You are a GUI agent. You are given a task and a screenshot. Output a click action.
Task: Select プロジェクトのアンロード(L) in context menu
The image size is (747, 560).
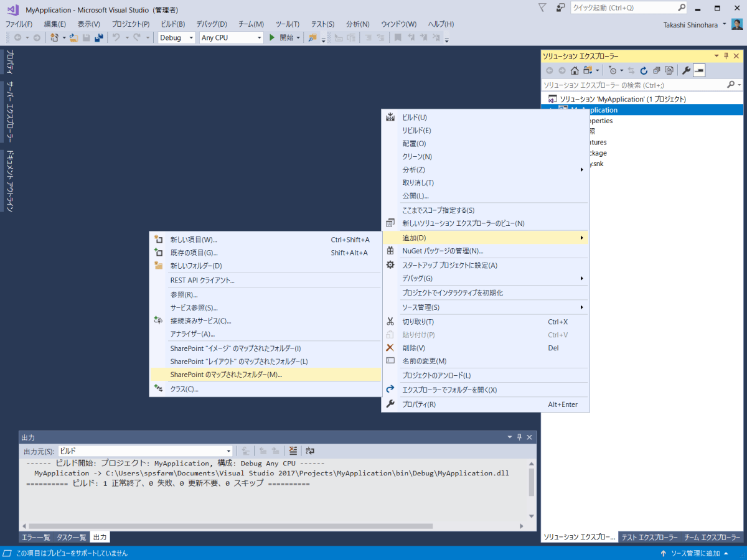tap(486, 375)
